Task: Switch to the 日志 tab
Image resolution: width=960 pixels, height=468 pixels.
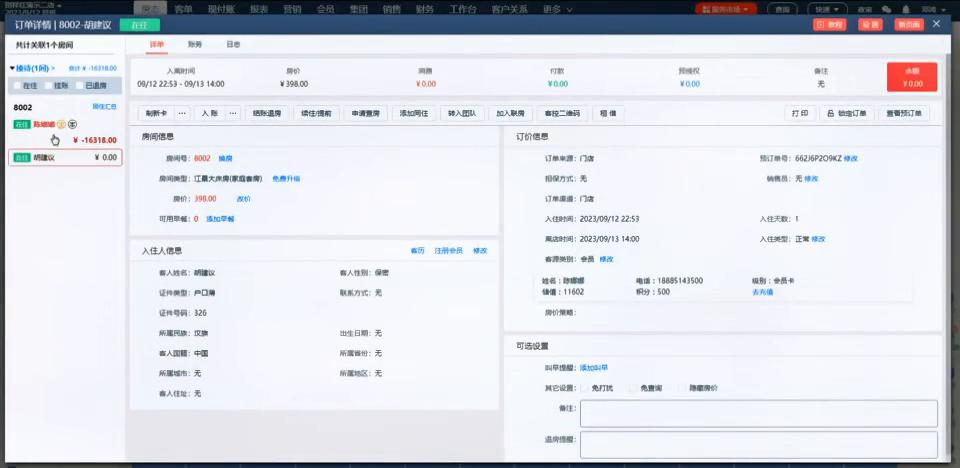Action: (233, 45)
